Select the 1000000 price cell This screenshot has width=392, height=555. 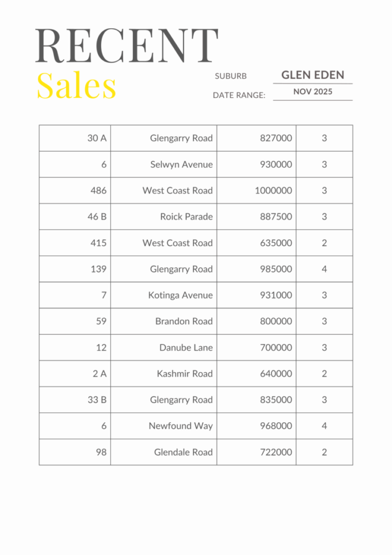(x=273, y=191)
